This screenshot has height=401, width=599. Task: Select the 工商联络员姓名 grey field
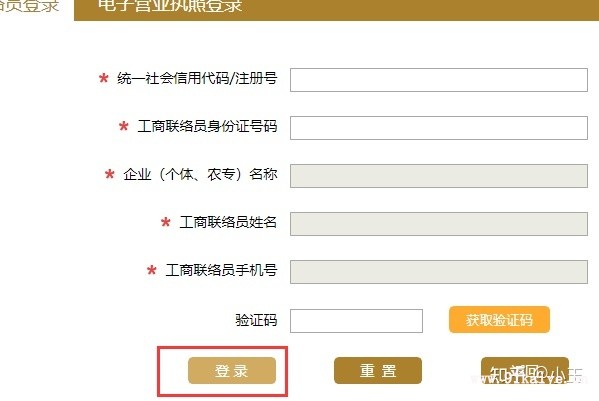439,224
